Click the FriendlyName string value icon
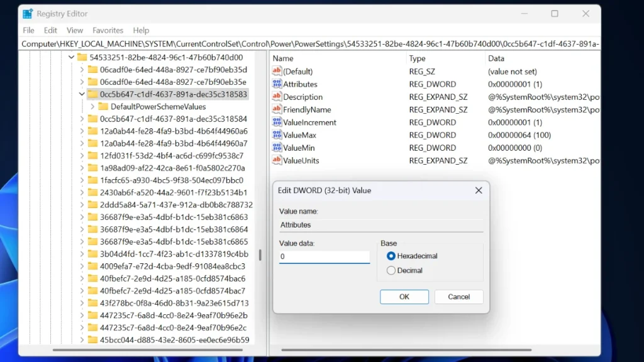644x362 pixels. click(277, 109)
